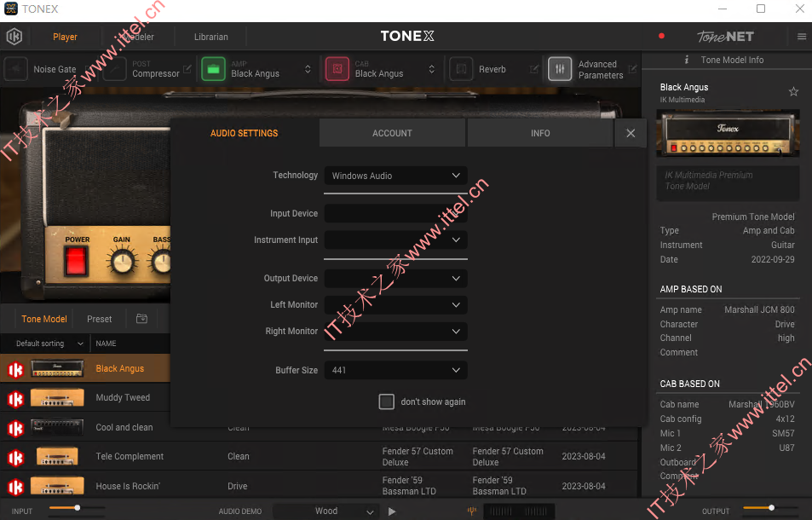Screen dimensions: 812x520
Task: Edit the Reverb settings pencil icon
Action: (x=534, y=68)
